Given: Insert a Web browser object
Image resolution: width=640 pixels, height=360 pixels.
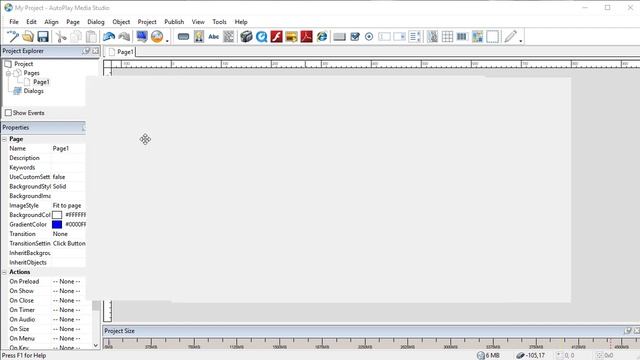Looking at the screenshot, I should pyautogui.click(x=322, y=37).
